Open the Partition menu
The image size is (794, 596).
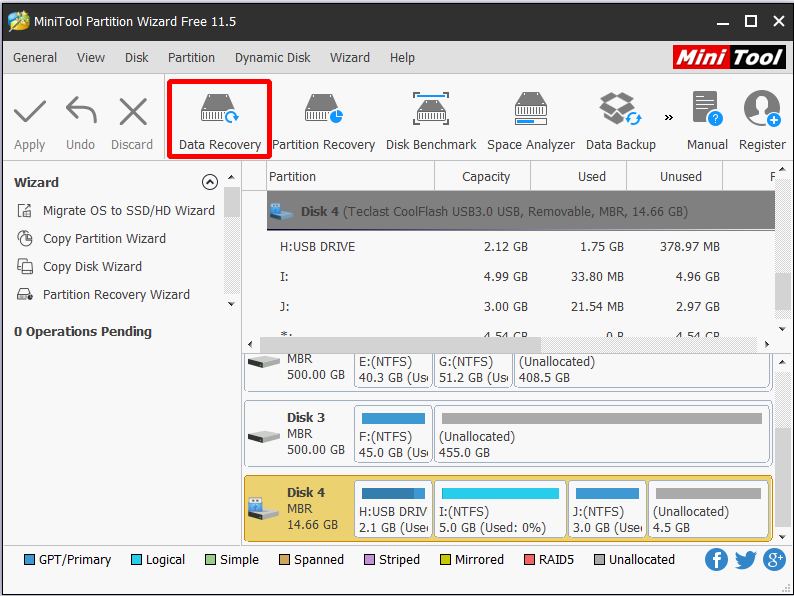pos(191,58)
